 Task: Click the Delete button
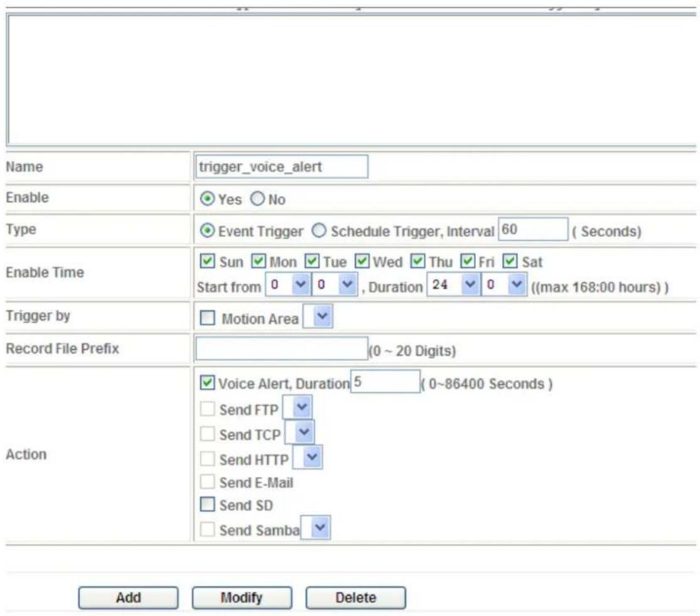356,598
